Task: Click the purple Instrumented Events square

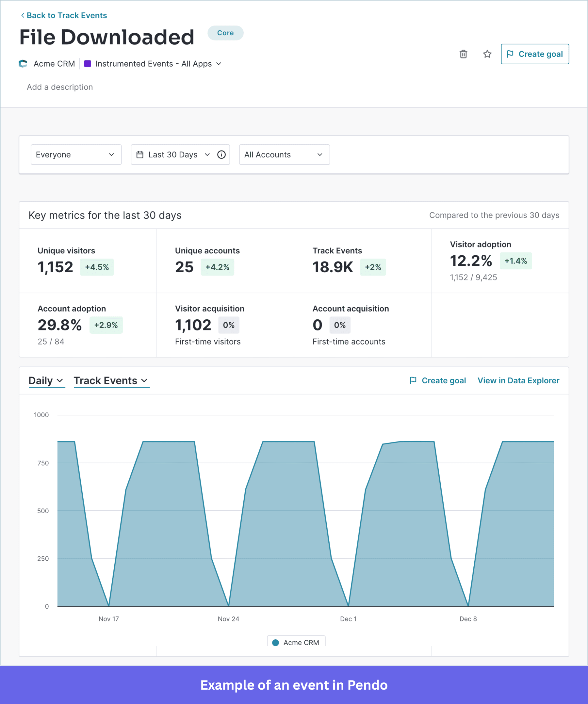Action: (88, 64)
